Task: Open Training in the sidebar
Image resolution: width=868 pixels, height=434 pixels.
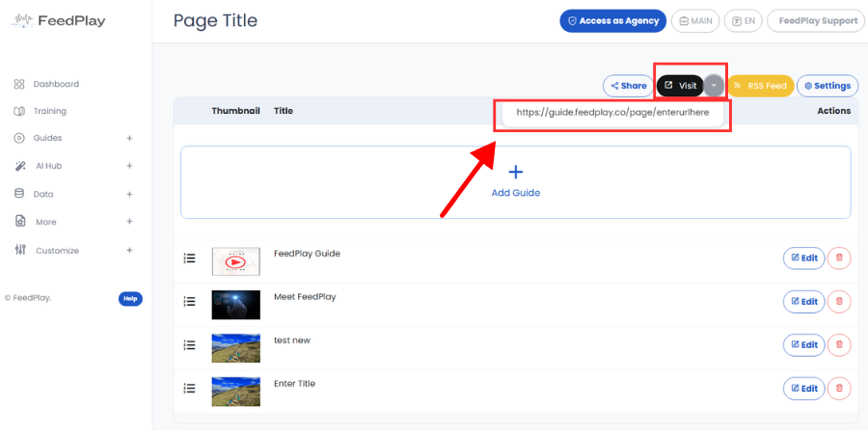Action: 40,111
